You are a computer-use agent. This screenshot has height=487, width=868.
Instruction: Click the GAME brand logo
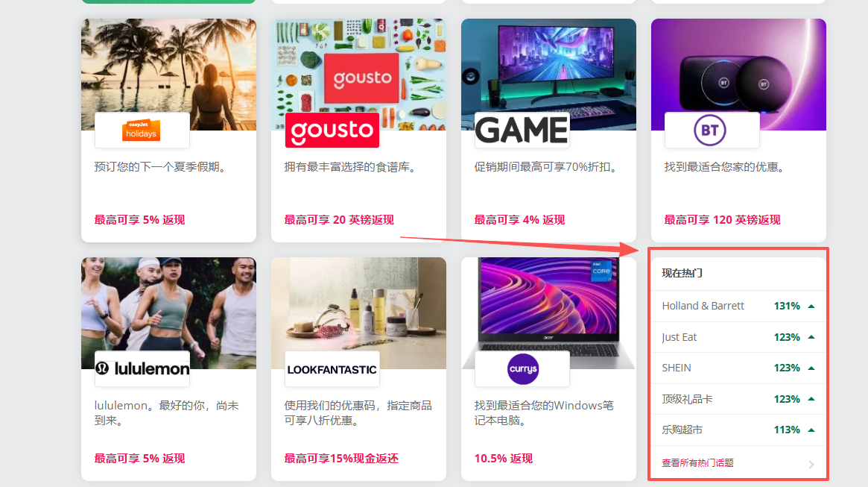[x=522, y=131]
